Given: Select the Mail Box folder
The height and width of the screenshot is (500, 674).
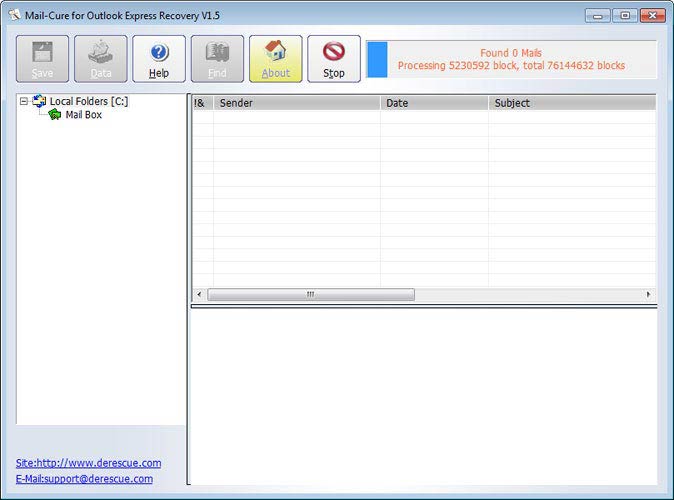Looking at the screenshot, I should (x=83, y=115).
